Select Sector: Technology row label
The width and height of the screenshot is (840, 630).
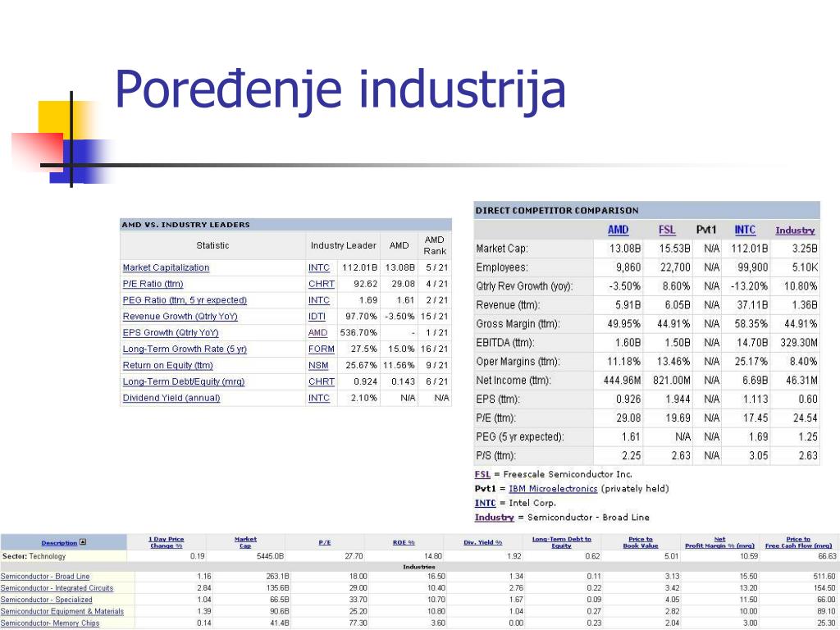tap(34, 556)
